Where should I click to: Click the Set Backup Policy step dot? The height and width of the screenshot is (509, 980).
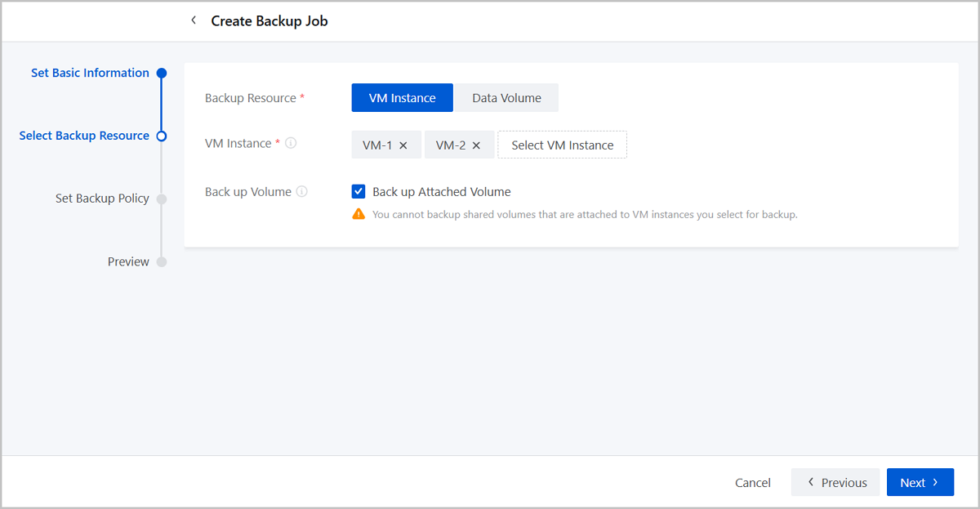pyautogui.click(x=162, y=199)
